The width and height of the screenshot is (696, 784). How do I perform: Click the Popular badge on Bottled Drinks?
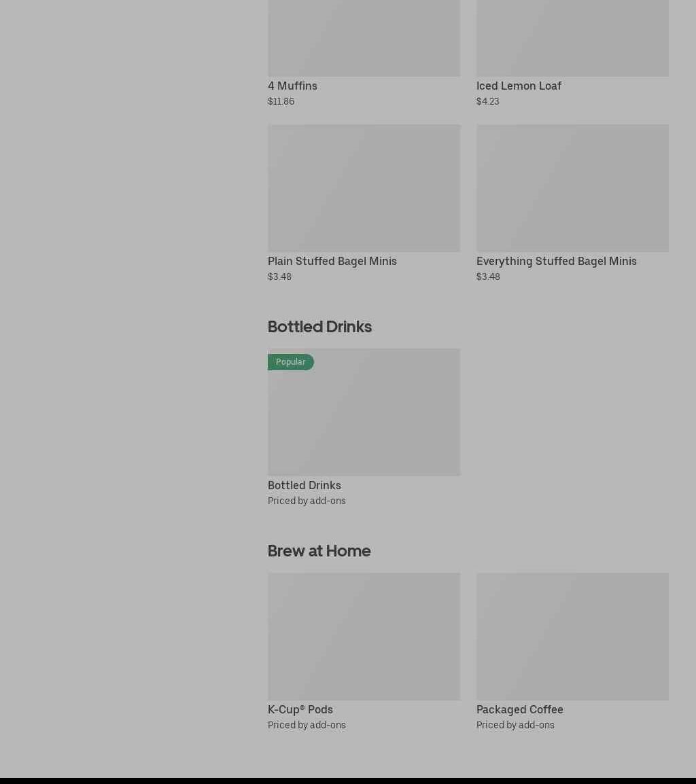coord(291,362)
